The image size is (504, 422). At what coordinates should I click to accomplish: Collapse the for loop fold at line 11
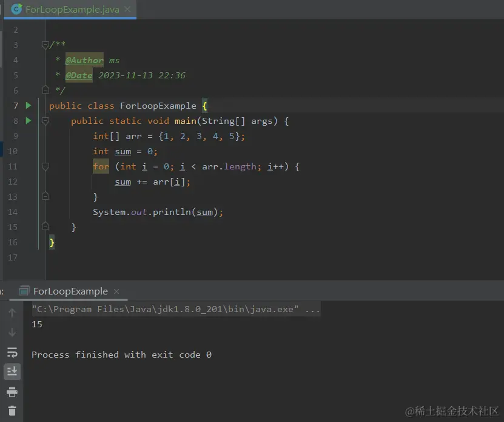click(45, 166)
